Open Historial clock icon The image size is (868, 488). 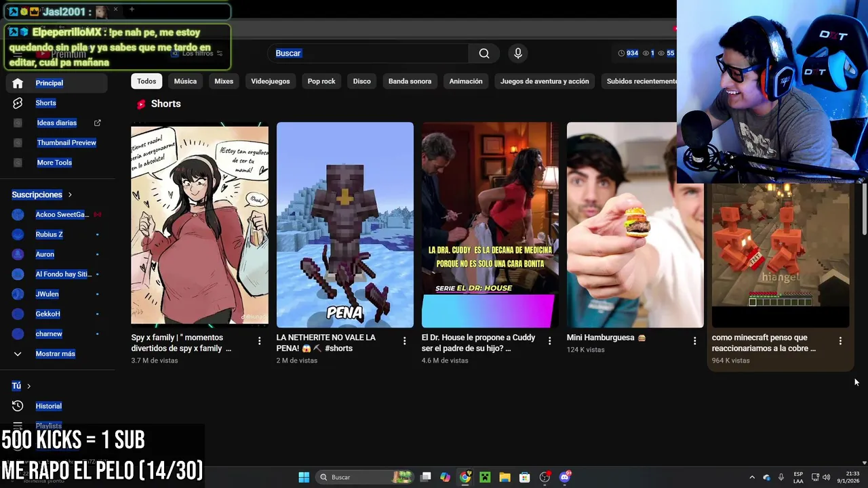[x=18, y=406]
